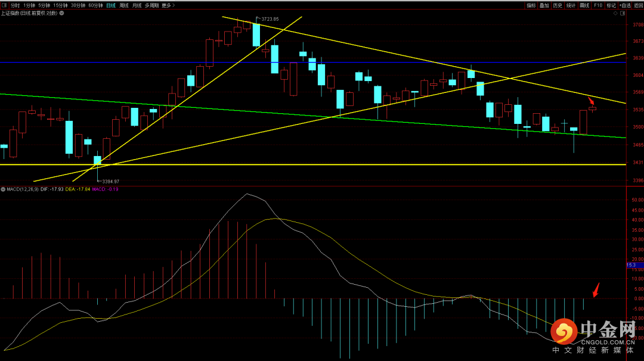Click the 3723.85 high price label
Screen dimensions: 644x361
(x=270, y=19)
